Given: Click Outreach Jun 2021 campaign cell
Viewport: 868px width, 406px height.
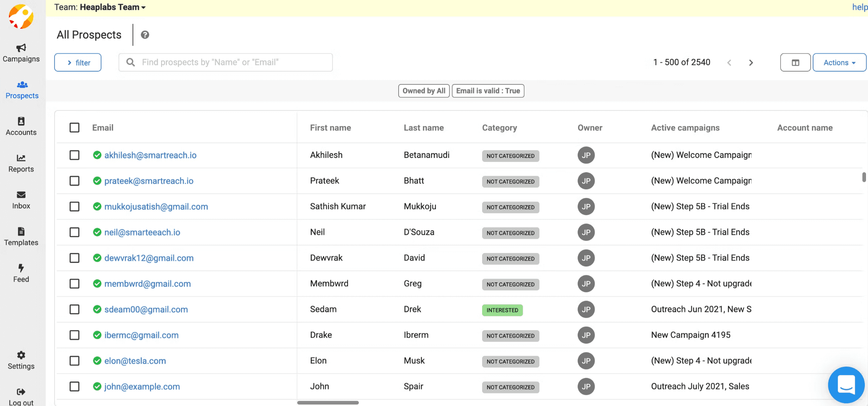Looking at the screenshot, I should 701,309.
